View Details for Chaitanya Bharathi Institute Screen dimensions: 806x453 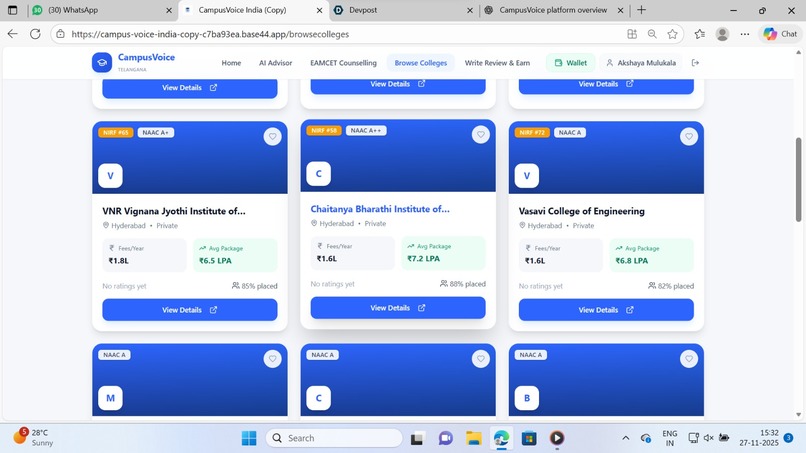coord(398,308)
